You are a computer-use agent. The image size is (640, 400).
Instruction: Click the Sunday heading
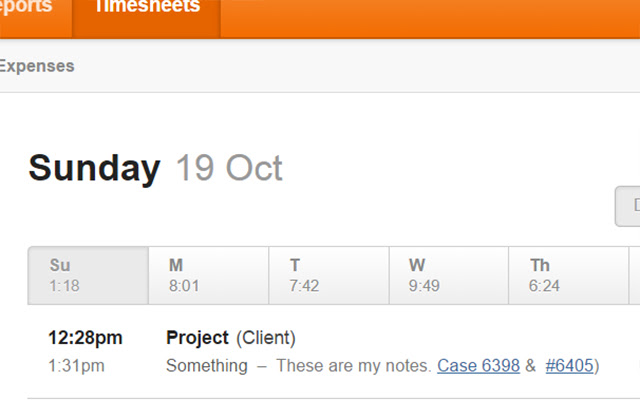(94, 168)
